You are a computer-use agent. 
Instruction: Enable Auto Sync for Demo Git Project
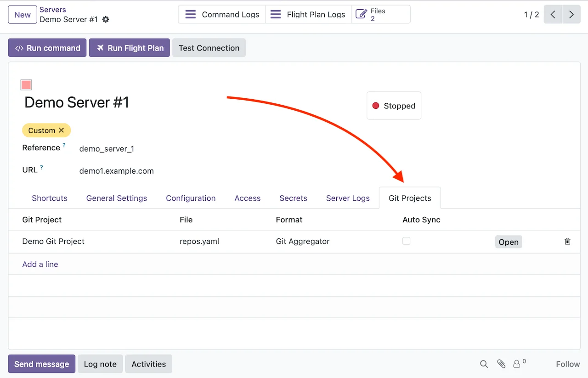(406, 241)
